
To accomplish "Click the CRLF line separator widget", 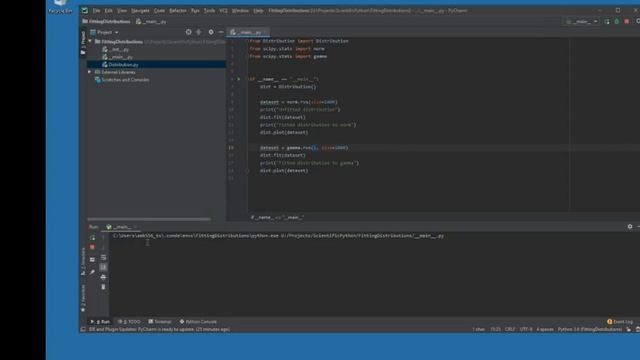I will tap(510, 329).
